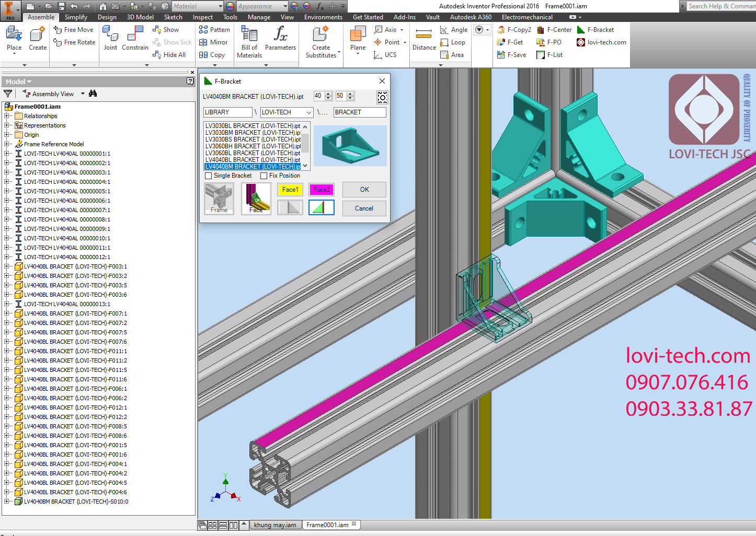
Task: Click the Find binoculars icon in browser
Action: 93,94
